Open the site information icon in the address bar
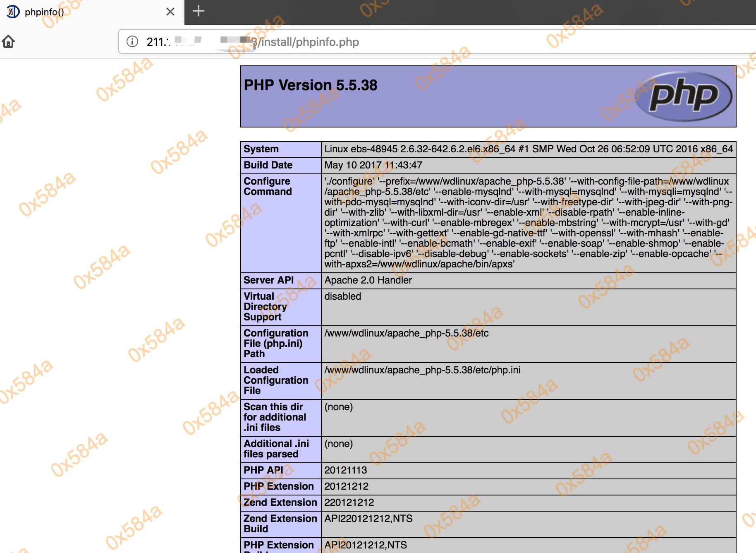This screenshot has width=756, height=553. coord(132,42)
